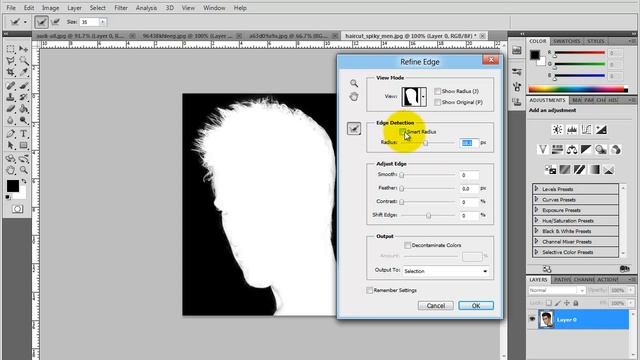Select the Eyedropper tool
Image resolution: width=640 pixels, height=360 pixels.
(x=24, y=73)
